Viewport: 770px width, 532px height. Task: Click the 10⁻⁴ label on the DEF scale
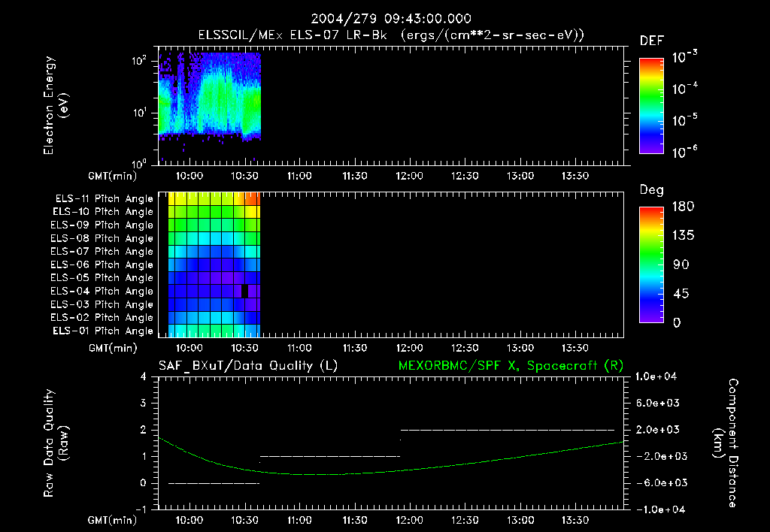click(x=684, y=89)
